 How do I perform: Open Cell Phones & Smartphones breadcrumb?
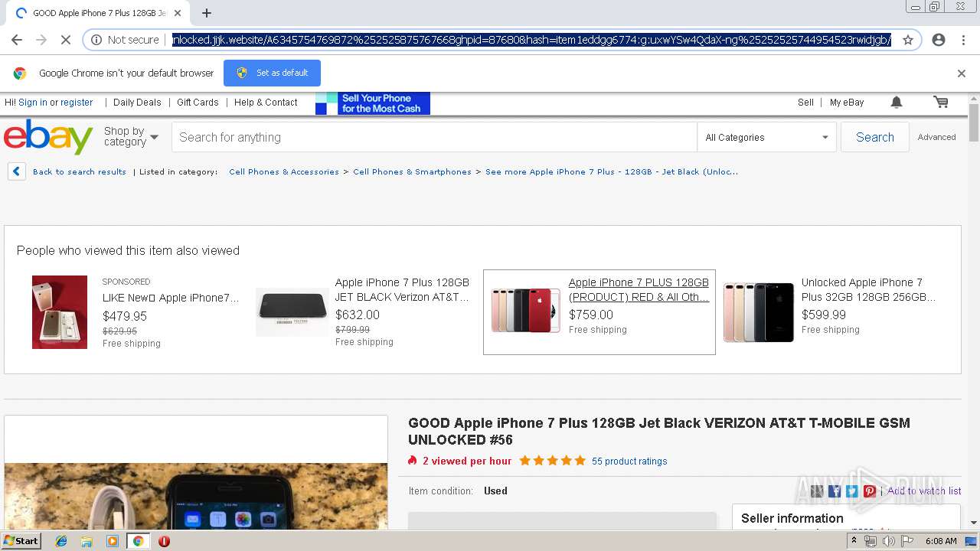[x=412, y=171]
